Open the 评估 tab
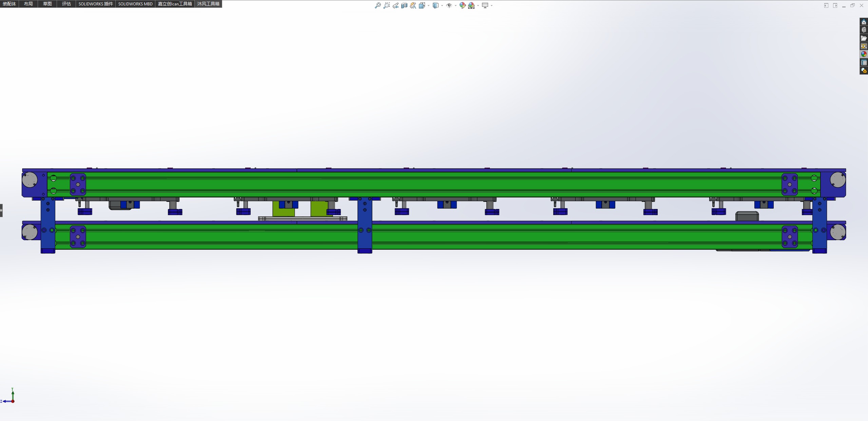The image size is (868, 421). (x=66, y=4)
